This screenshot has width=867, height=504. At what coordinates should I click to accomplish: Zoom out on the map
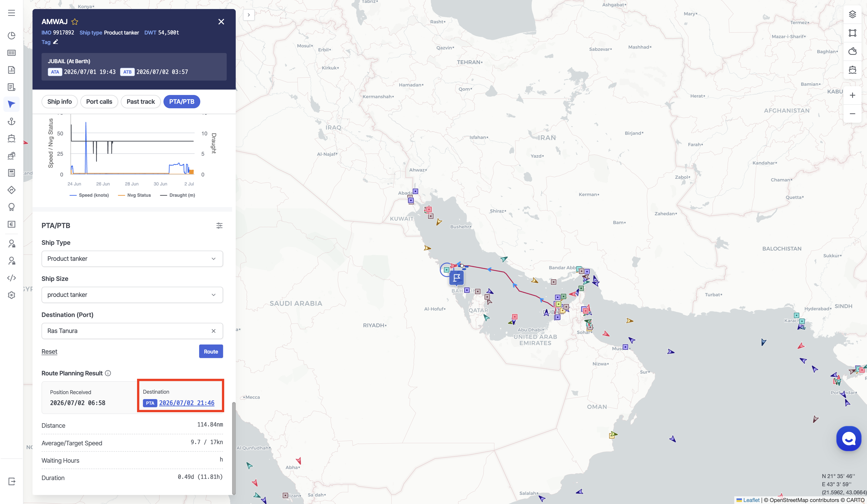click(852, 113)
